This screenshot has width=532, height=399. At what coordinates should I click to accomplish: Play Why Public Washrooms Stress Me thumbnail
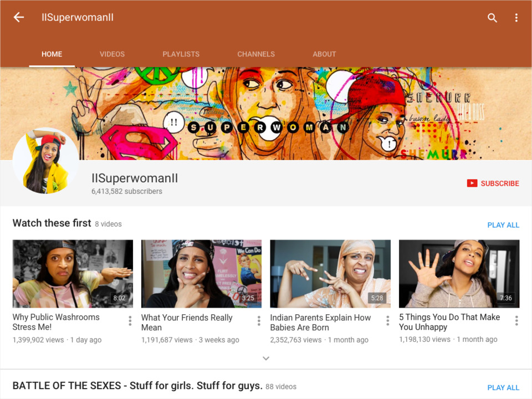(x=73, y=274)
